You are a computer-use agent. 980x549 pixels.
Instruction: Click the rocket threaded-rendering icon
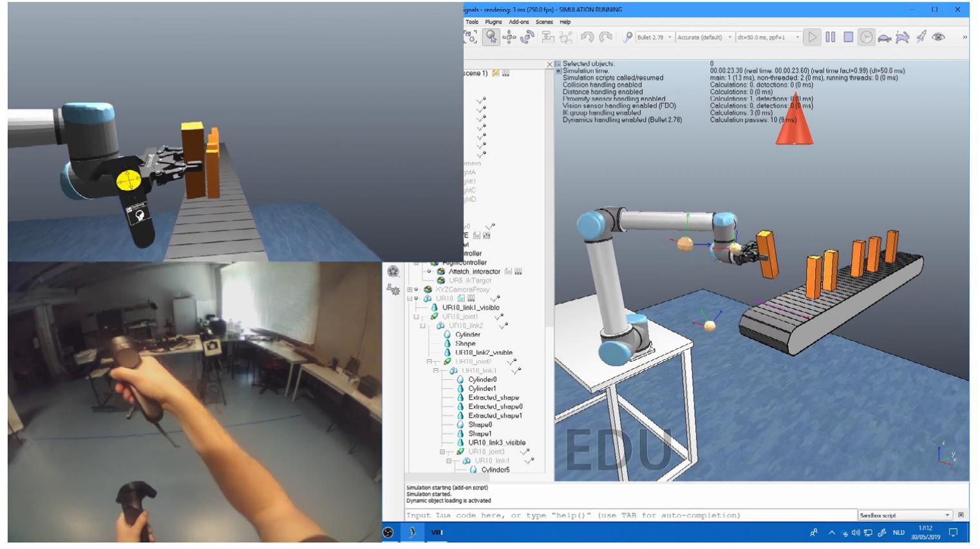pos(921,37)
